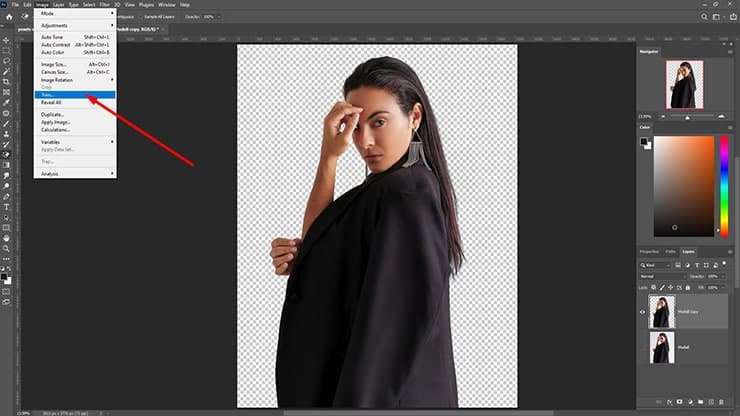Toggle layer filtering switch on
Image resolution: width=740 pixels, height=416 pixels.
pos(724,263)
